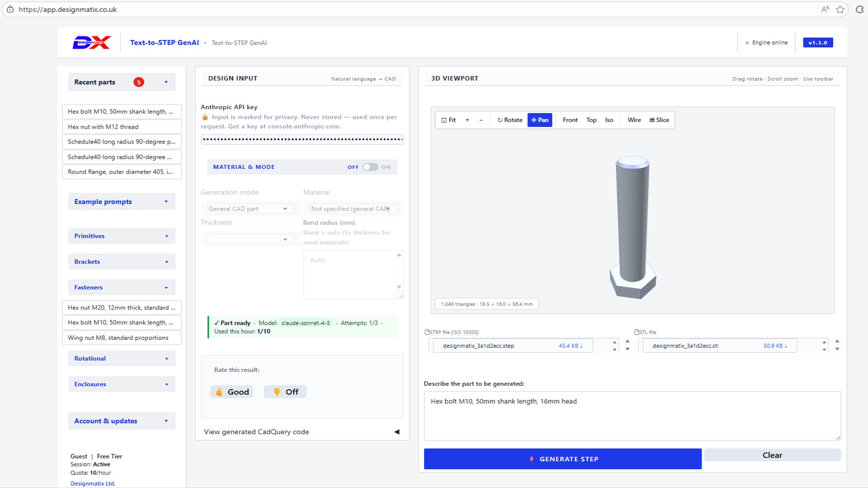This screenshot has width=868, height=488.
Task: Expand the Primitives category
Action: (x=122, y=236)
